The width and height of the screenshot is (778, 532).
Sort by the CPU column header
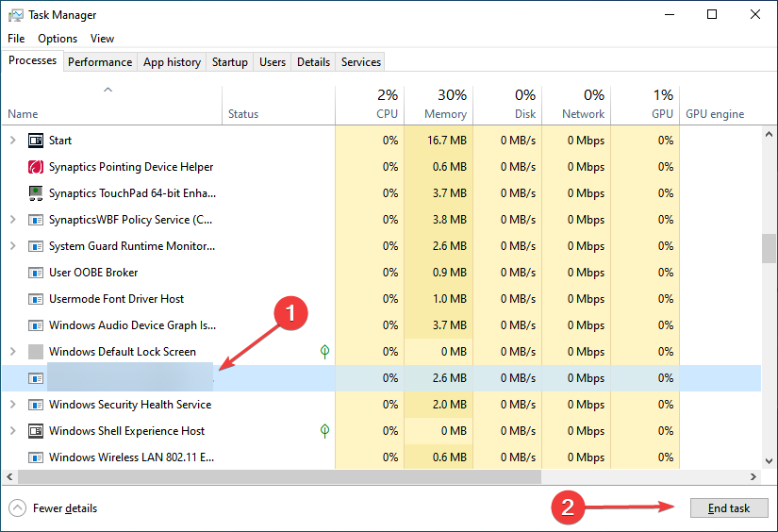pos(370,106)
